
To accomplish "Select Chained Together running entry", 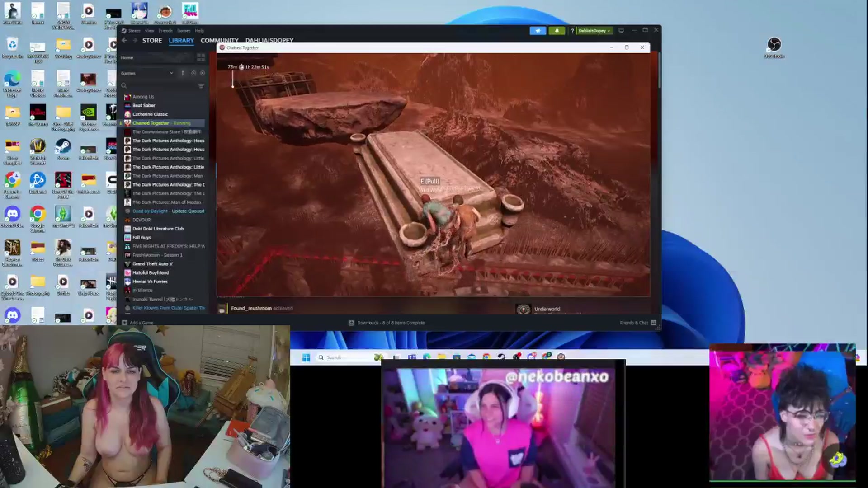I will [x=161, y=123].
